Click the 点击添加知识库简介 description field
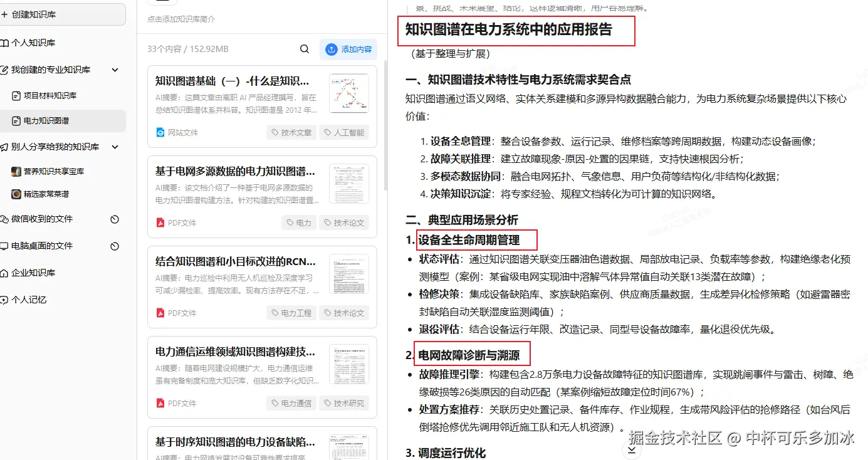 click(x=181, y=19)
